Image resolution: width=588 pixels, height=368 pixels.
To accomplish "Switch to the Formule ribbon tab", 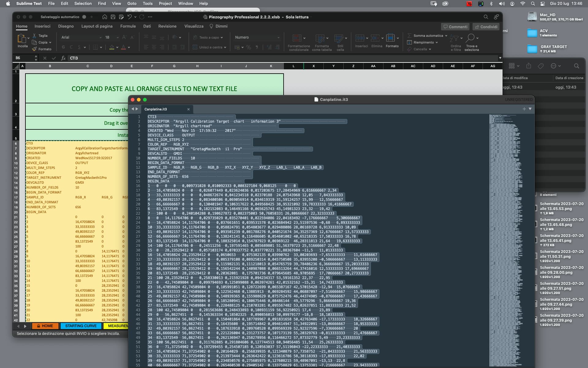I will pos(128,26).
